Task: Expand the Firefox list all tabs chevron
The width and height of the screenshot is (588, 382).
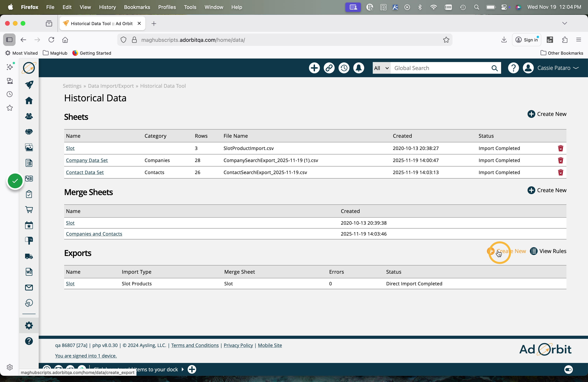Action: (x=564, y=23)
